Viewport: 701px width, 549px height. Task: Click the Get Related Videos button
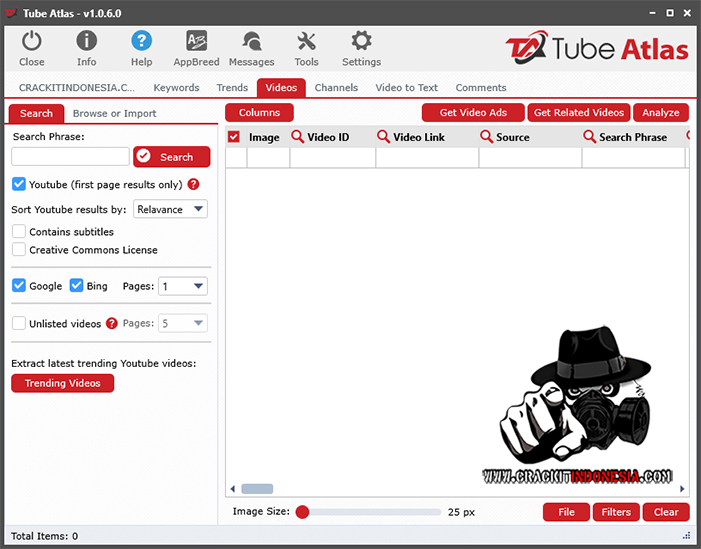[580, 113]
